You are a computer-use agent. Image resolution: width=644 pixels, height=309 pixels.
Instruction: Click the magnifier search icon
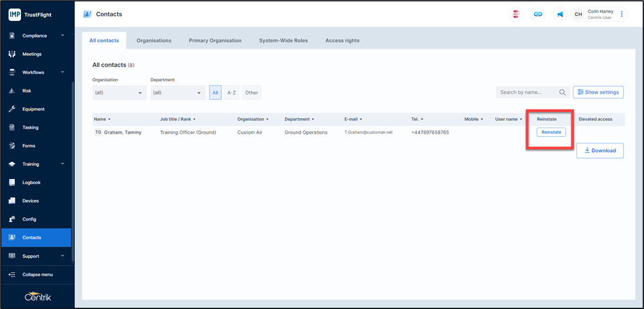tap(562, 93)
